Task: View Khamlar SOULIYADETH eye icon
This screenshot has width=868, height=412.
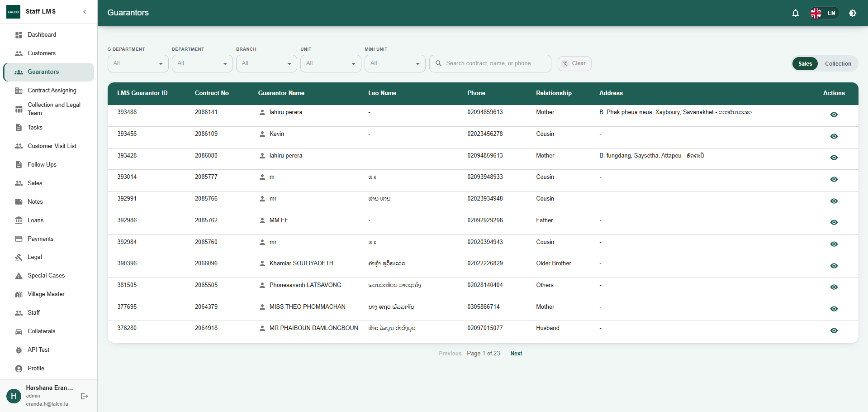Action: coord(834,266)
